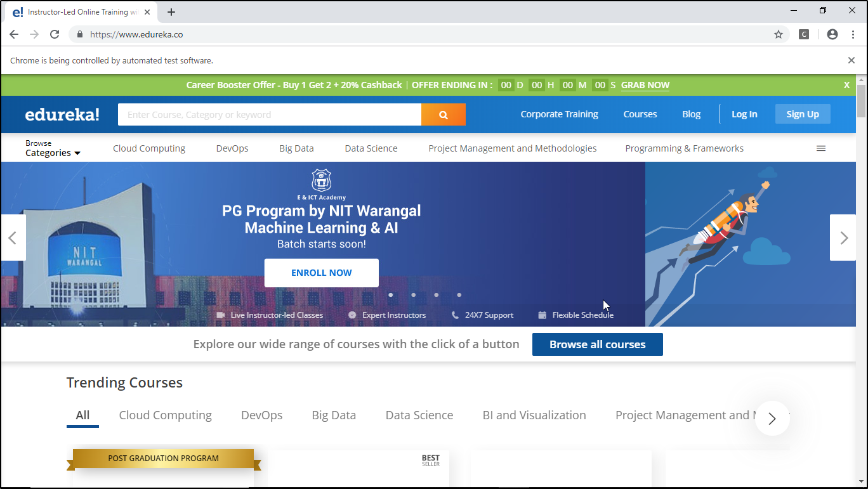868x489 pixels.
Task: Open Project Management and Methodologies category
Action: pos(513,148)
